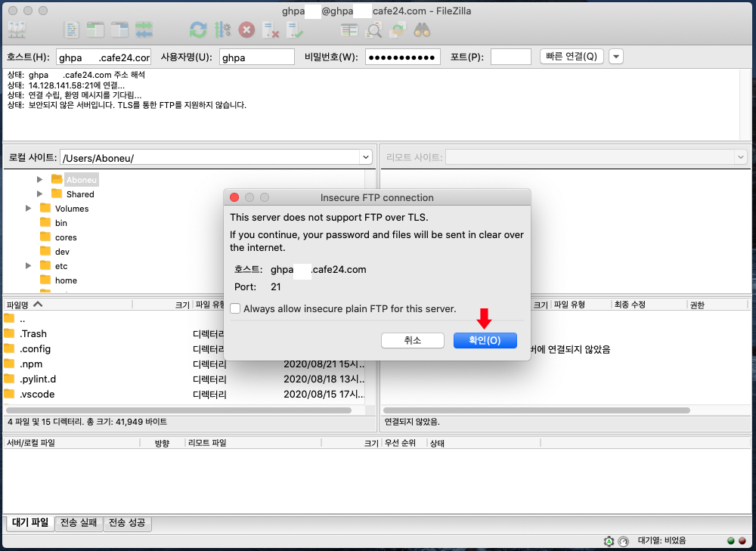The image size is (756, 551).
Task: Select the '..' parent directory row
Action: [184, 319]
